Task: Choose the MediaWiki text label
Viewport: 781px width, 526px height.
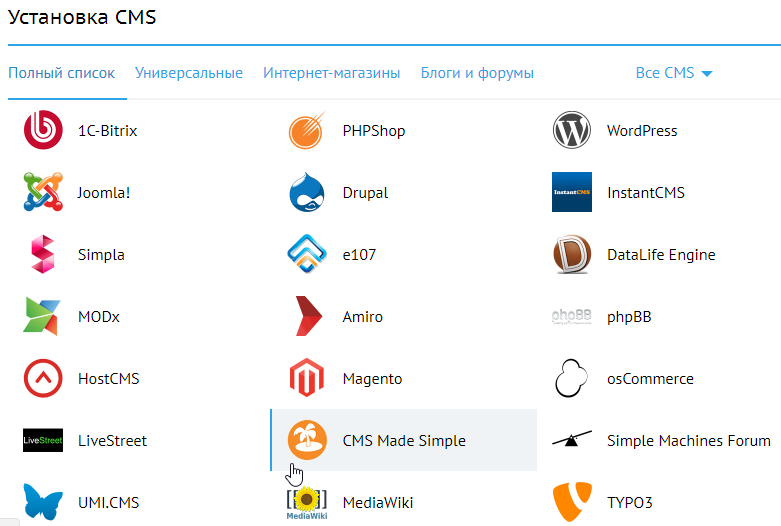Action: pos(378,503)
